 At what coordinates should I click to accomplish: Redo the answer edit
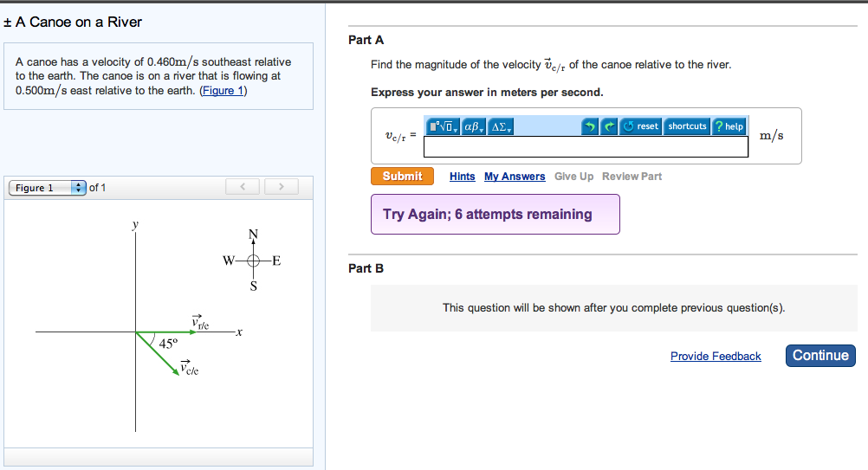tap(610, 126)
